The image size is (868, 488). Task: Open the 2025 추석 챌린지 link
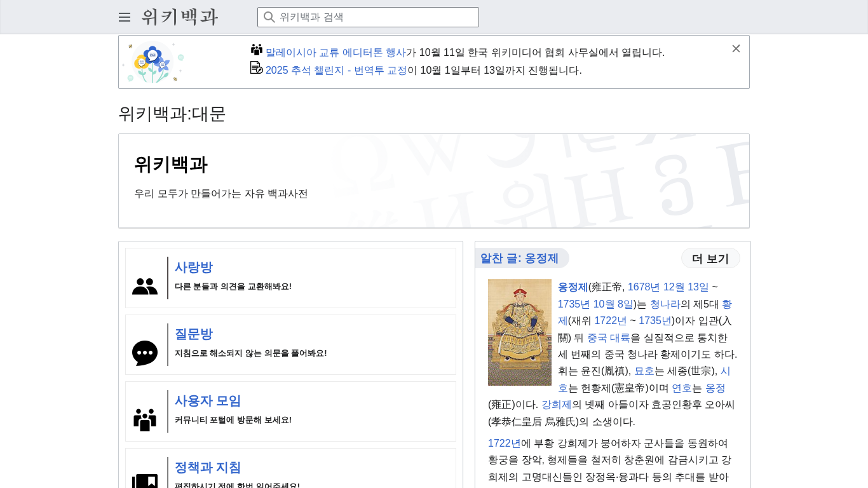pos(336,71)
